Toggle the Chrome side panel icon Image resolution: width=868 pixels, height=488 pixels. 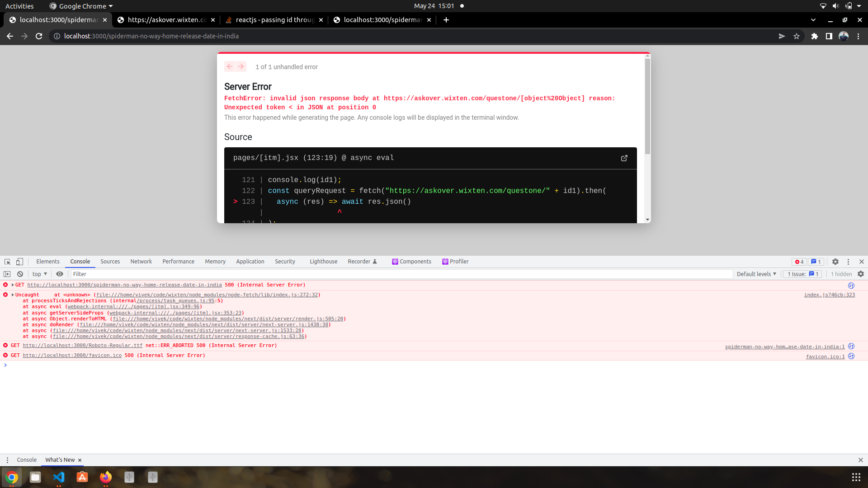[x=829, y=36]
